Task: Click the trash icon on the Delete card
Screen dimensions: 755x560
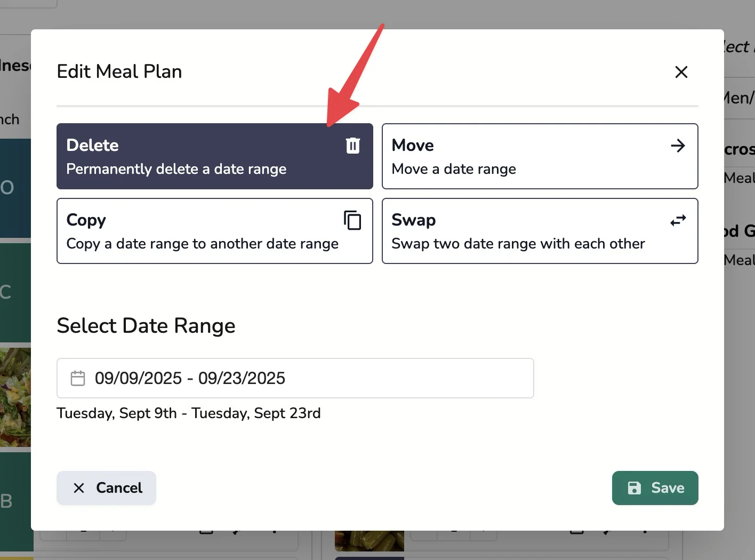Action: coord(352,145)
